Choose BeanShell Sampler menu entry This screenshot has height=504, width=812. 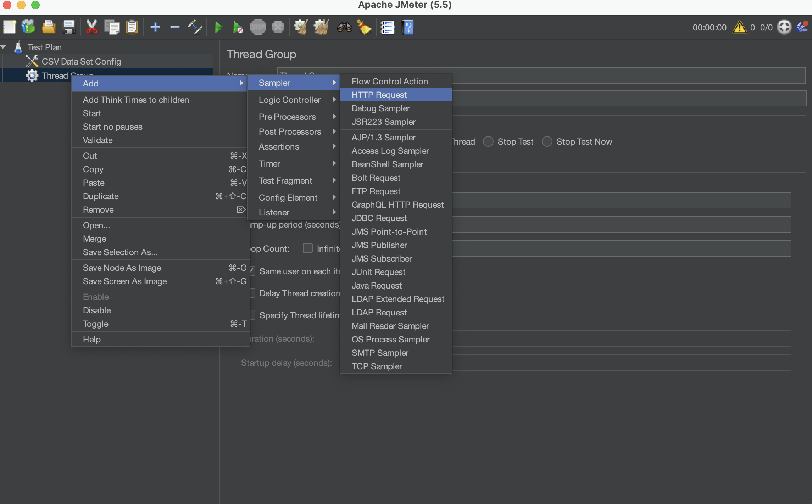[396, 164]
